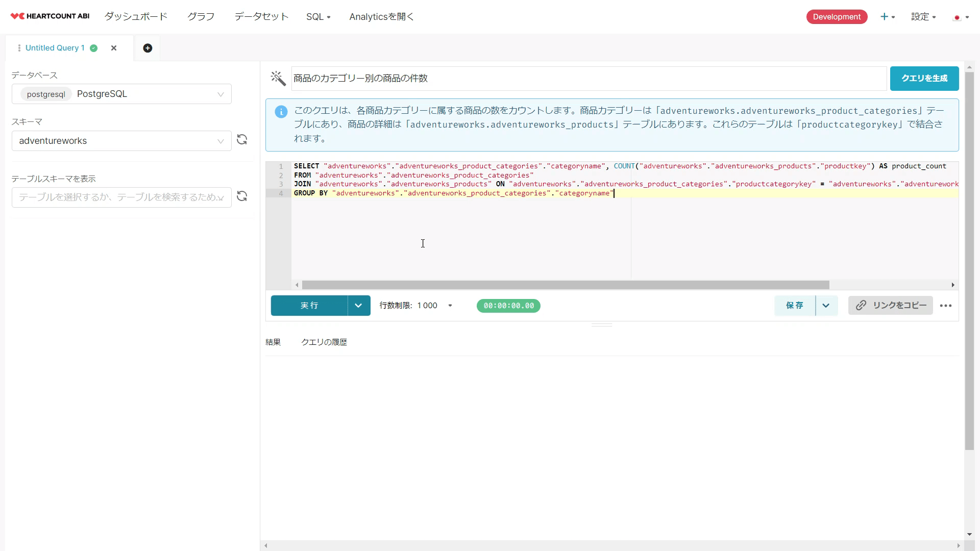Open the more options ellipsis menu
Image resolution: width=980 pixels, height=551 pixels.
945,306
